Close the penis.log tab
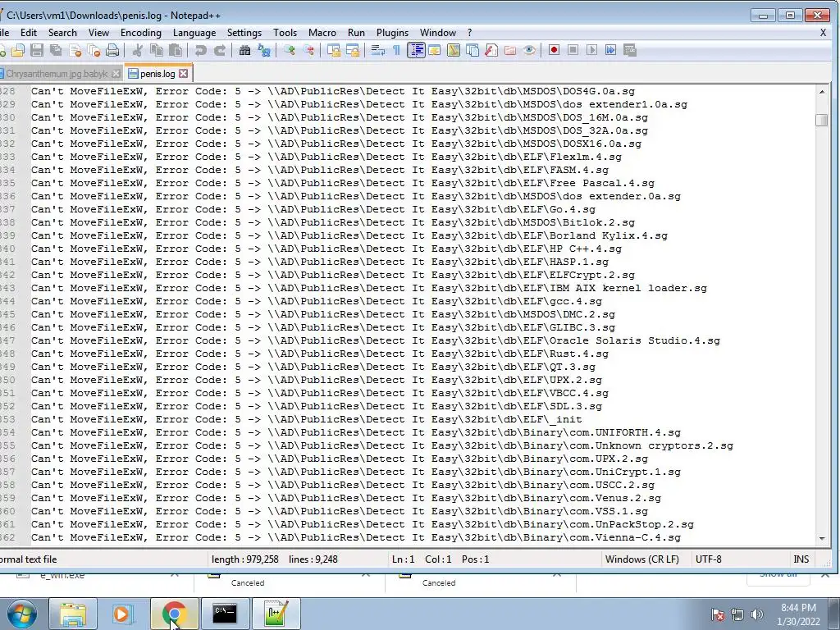 183,73
